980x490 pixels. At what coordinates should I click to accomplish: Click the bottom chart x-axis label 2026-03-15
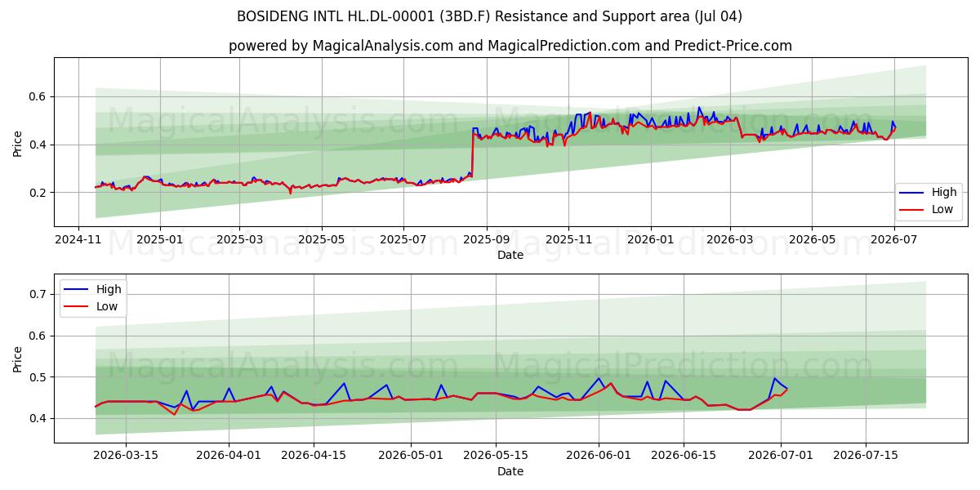click(x=126, y=457)
